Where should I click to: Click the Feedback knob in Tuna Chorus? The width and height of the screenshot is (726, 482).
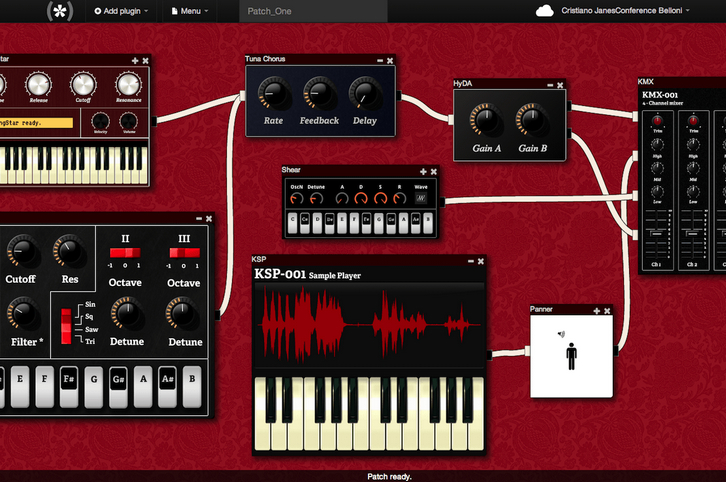tap(319, 94)
